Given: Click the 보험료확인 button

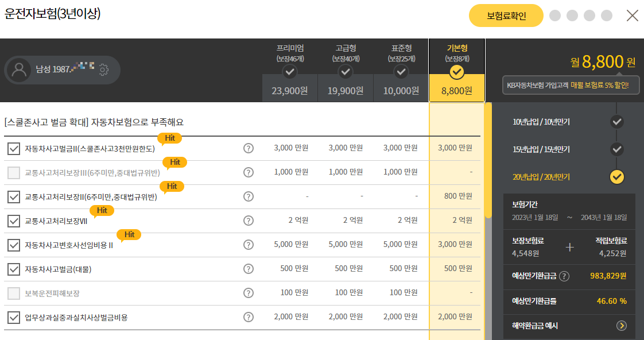Looking at the screenshot, I should (x=506, y=16).
